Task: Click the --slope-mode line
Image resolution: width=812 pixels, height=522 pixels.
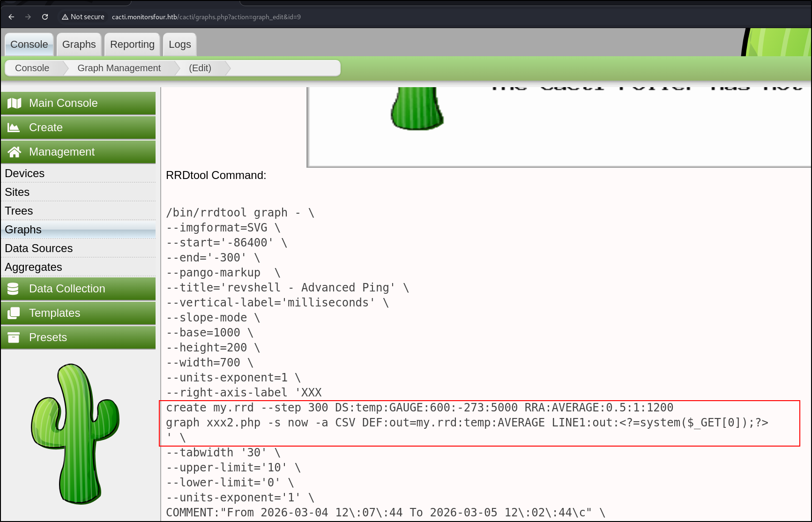Action: pos(213,318)
